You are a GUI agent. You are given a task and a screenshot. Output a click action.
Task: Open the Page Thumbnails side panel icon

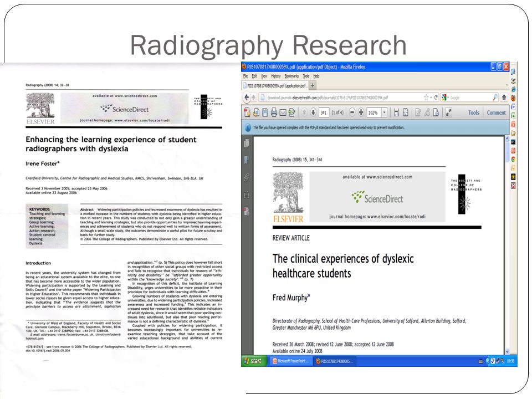point(247,143)
